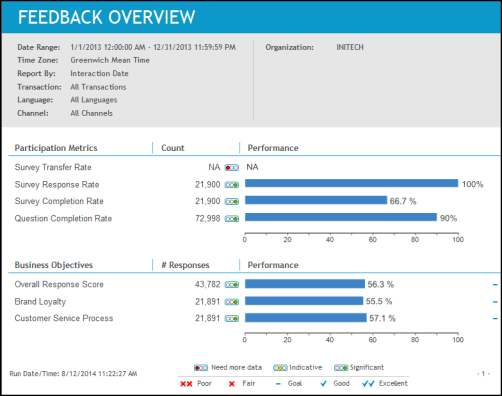The image size is (502, 396).
Task: Click the Survey Completion Rate 66.7% bar
Action: tap(316, 200)
